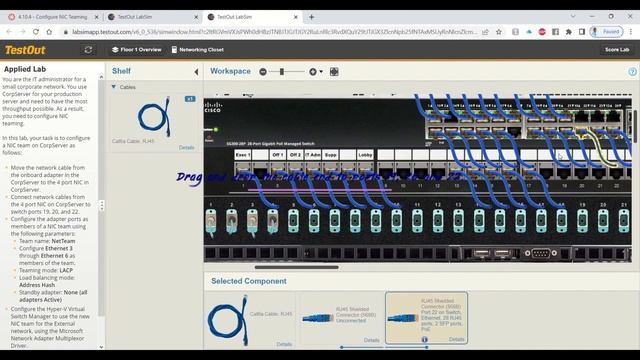Switch to Configure NIC Teaming browser tab
The image size is (640, 360).
[x=53, y=17]
